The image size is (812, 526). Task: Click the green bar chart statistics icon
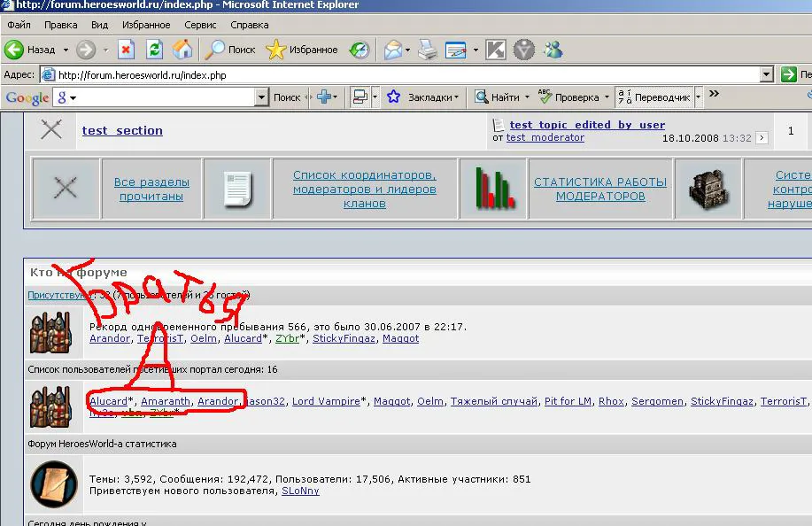(494, 189)
